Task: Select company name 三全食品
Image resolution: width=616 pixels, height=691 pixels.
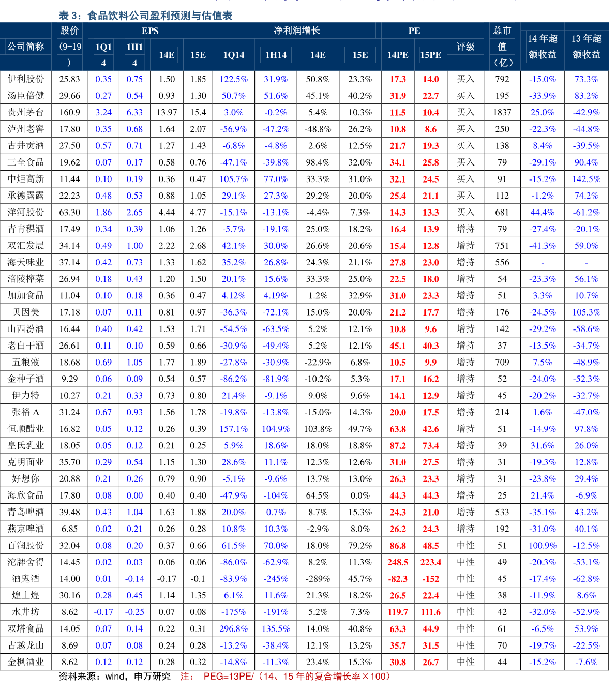Action: [x=26, y=162]
